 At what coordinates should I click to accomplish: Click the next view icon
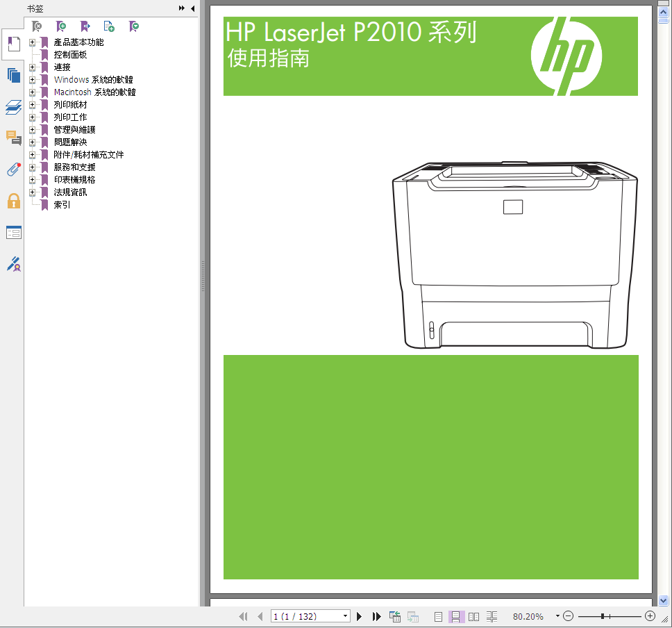[x=413, y=616]
